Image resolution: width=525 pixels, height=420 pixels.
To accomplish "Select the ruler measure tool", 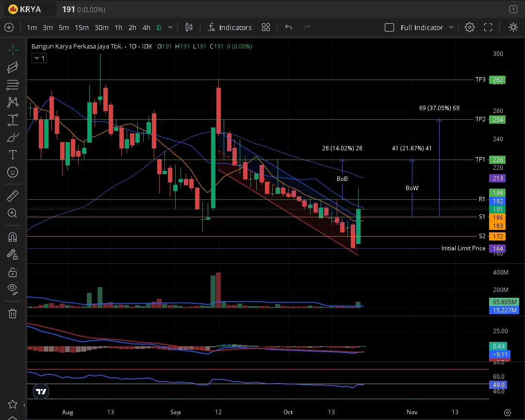I will 13,196.
